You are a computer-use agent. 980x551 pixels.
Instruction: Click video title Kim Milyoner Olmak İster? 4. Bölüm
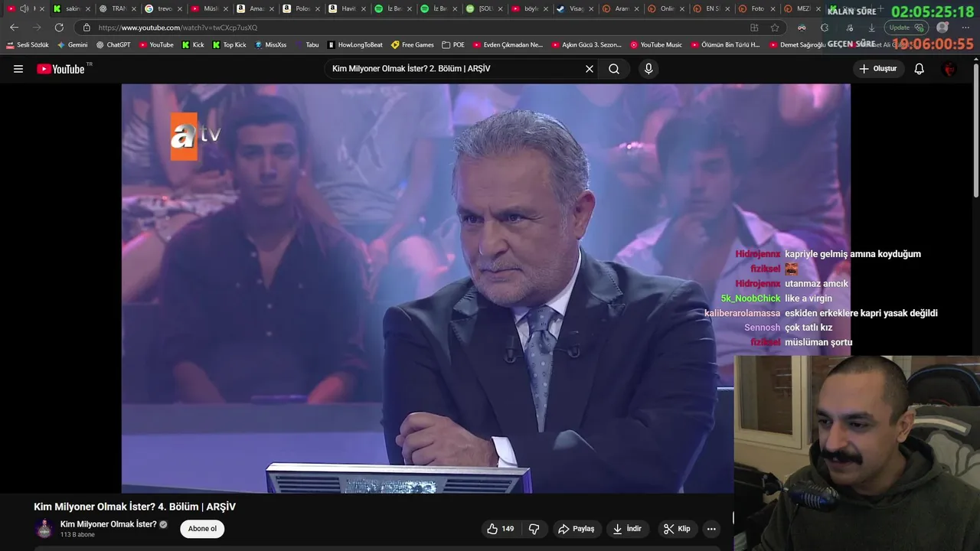(135, 507)
